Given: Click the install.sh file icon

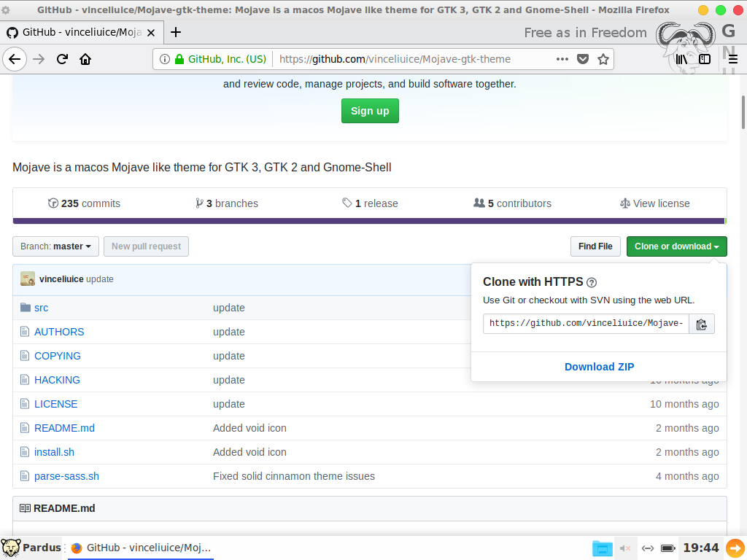Looking at the screenshot, I should pos(25,451).
